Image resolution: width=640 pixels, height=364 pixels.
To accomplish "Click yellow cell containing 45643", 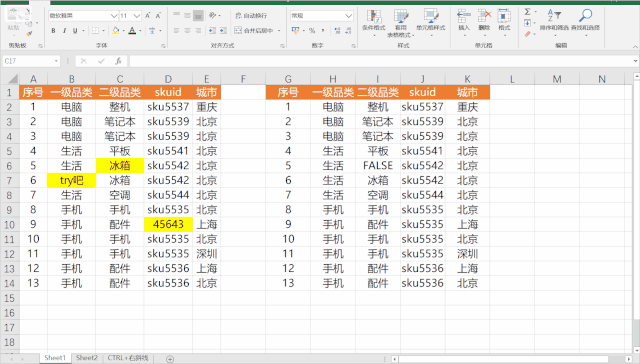I will pos(168,224).
